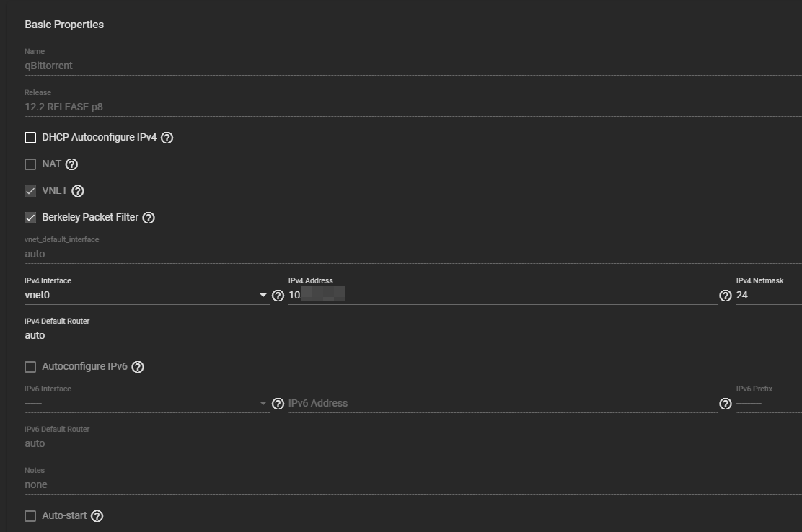Enable DHCP Autoconfigure IPv4 checkbox
This screenshot has width=802, height=532.
point(30,138)
